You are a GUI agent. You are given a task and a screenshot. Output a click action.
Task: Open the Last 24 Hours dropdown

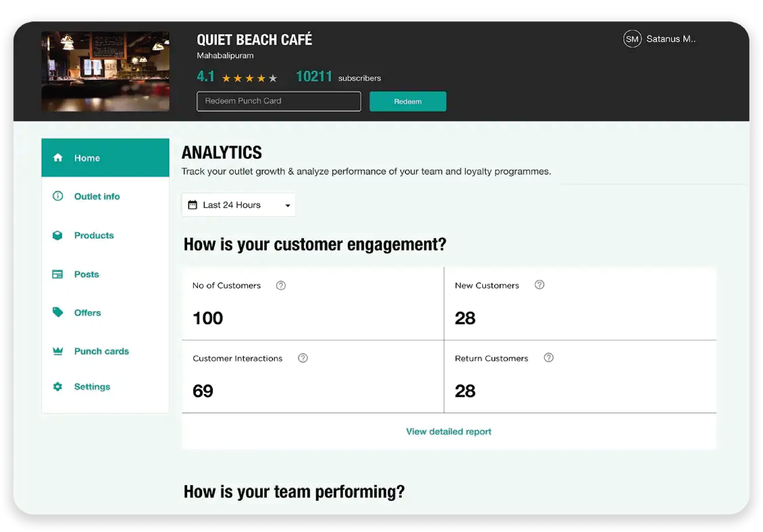(x=239, y=205)
